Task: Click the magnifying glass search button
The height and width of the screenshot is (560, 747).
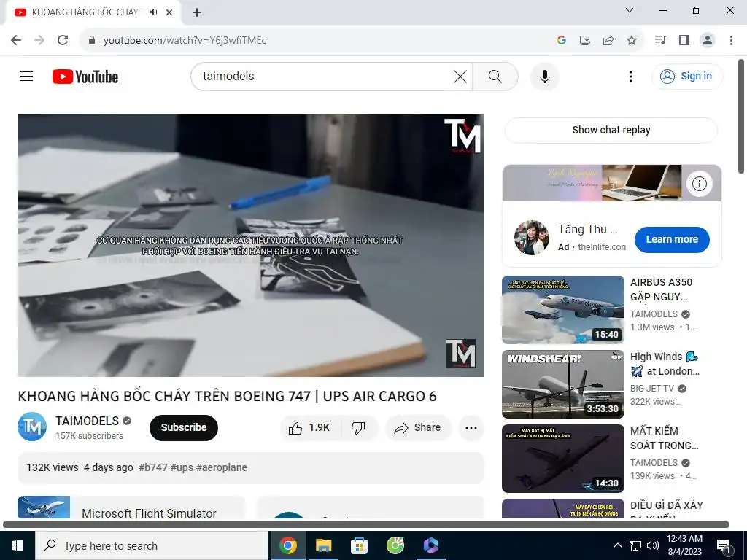Action: [x=495, y=76]
